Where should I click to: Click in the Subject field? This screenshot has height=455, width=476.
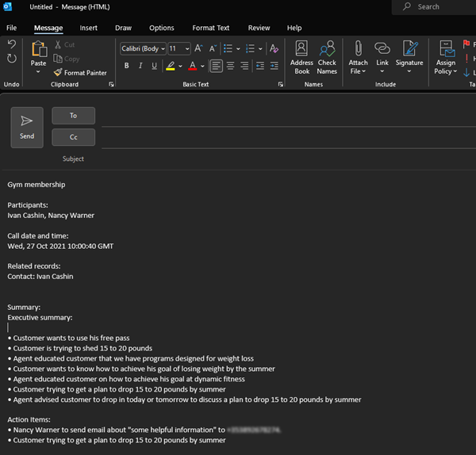[289, 159]
